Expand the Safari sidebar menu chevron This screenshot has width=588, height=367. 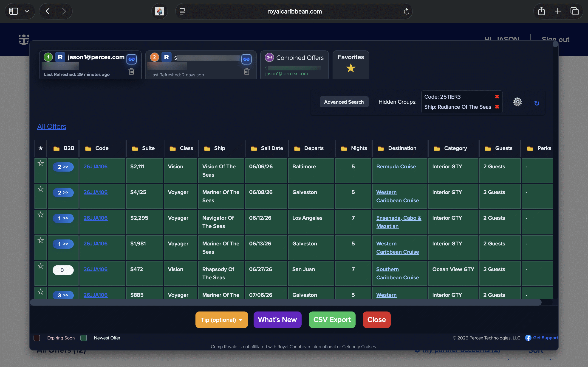click(x=27, y=11)
